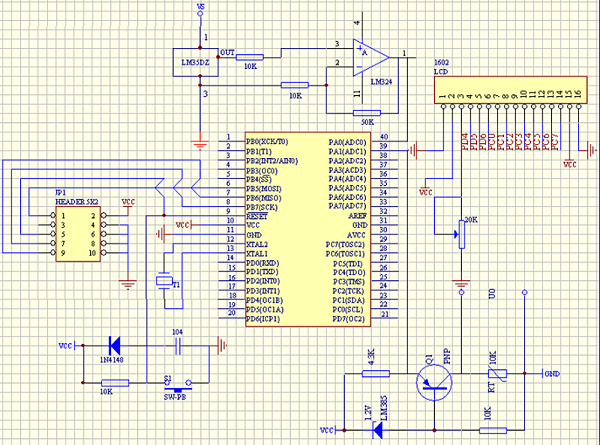Click the Q1 PNP transistor symbol
The width and height of the screenshot is (600, 445).
point(433,381)
